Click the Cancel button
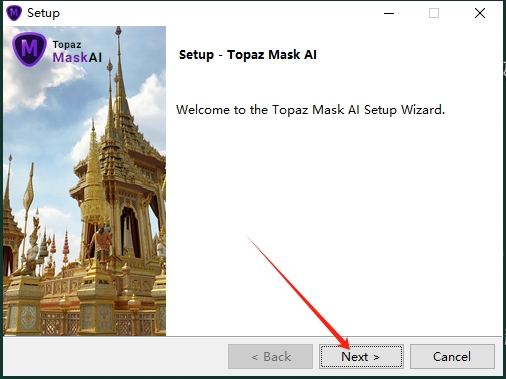 452,357
